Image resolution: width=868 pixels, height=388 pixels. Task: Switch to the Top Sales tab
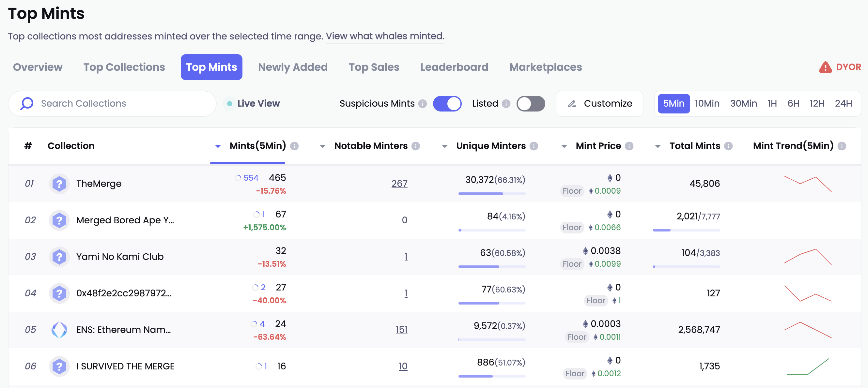[374, 67]
